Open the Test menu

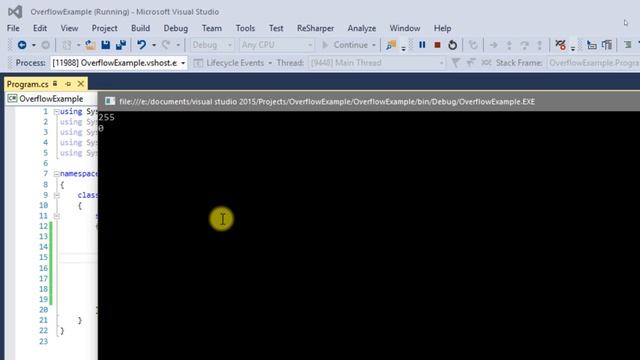tap(276, 28)
